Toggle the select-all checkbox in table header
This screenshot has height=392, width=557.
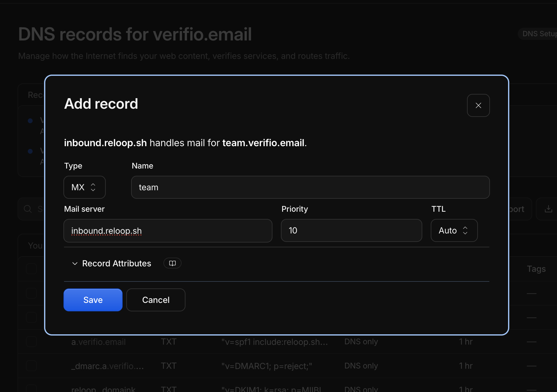pos(31,269)
